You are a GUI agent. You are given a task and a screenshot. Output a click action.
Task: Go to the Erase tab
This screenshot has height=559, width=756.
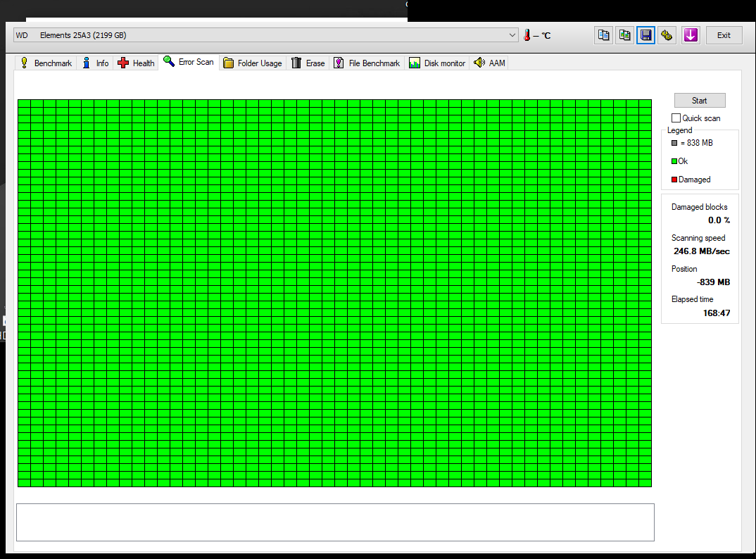pos(308,63)
